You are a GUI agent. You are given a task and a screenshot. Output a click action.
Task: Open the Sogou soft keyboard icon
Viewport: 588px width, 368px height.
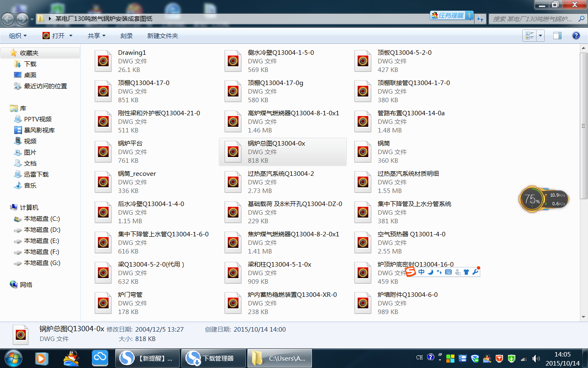click(448, 272)
